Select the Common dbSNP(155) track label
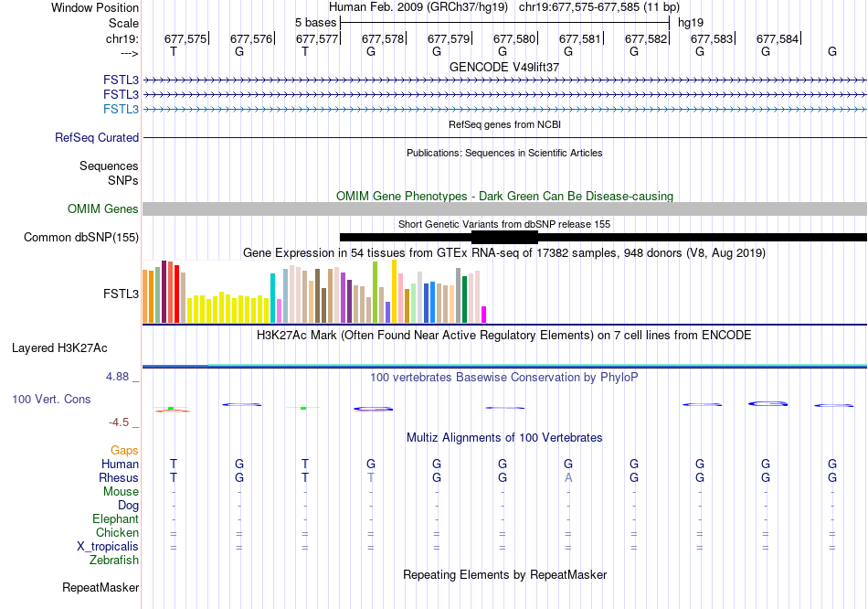This screenshot has height=609, width=868. click(x=81, y=237)
